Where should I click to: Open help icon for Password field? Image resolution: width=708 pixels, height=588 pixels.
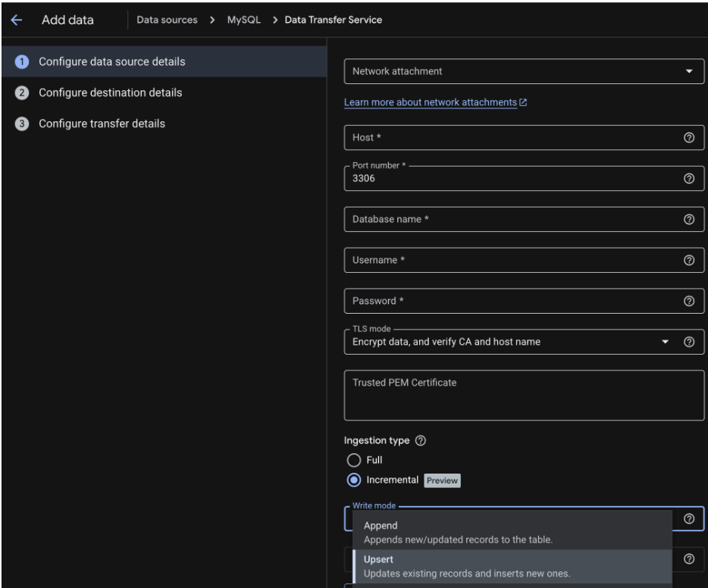(x=688, y=301)
